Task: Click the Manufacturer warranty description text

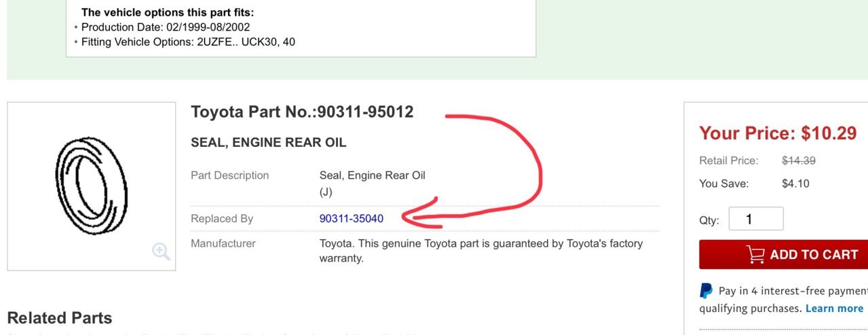Action: (x=481, y=251)
